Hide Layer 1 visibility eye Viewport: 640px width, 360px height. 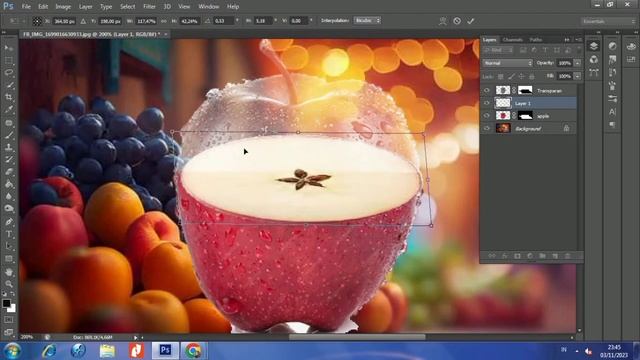click(x=487, y=103)
